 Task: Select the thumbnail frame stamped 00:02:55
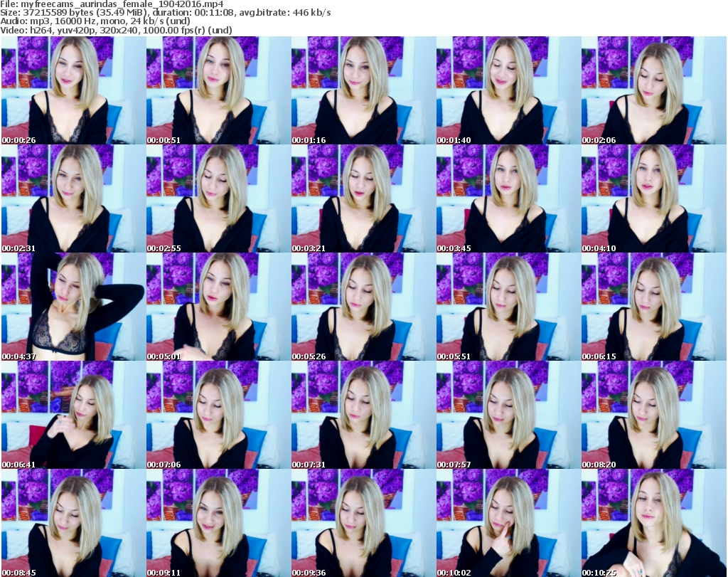pos(219,198)
